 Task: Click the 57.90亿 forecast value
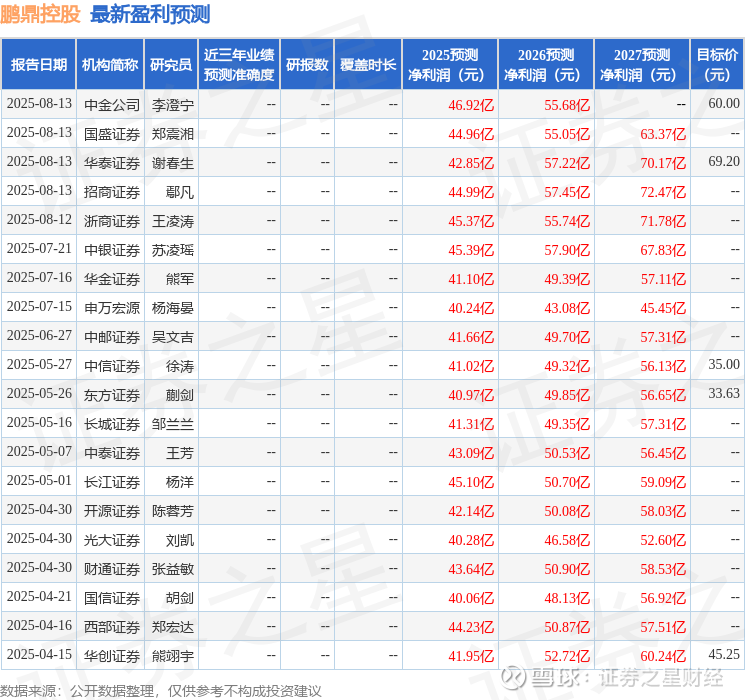pyautogui.click(x=567, y=250)
